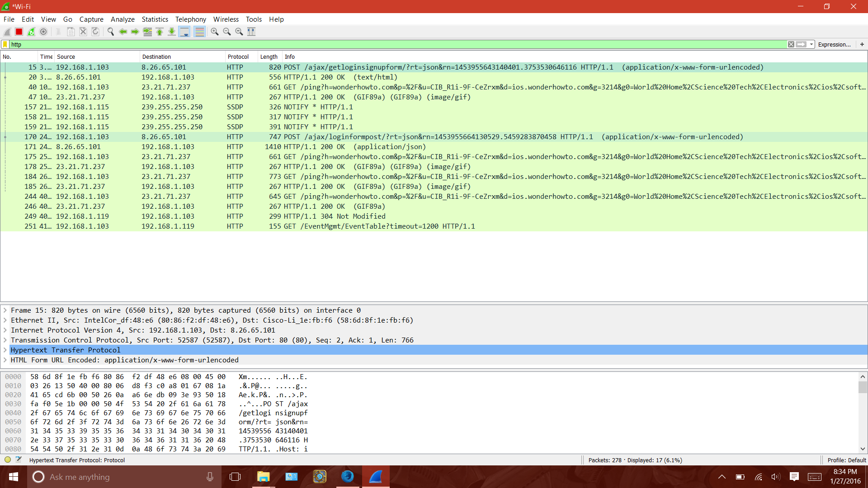Image resolution: width=868 pixels, height=488 pixels.
Task: Restart the current capture
Action: pos(31,32)
